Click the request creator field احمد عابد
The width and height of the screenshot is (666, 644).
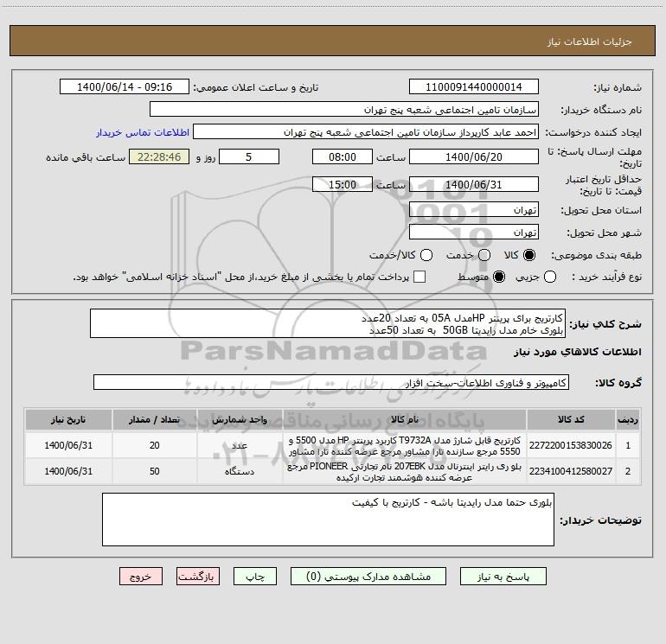[366, 132]
